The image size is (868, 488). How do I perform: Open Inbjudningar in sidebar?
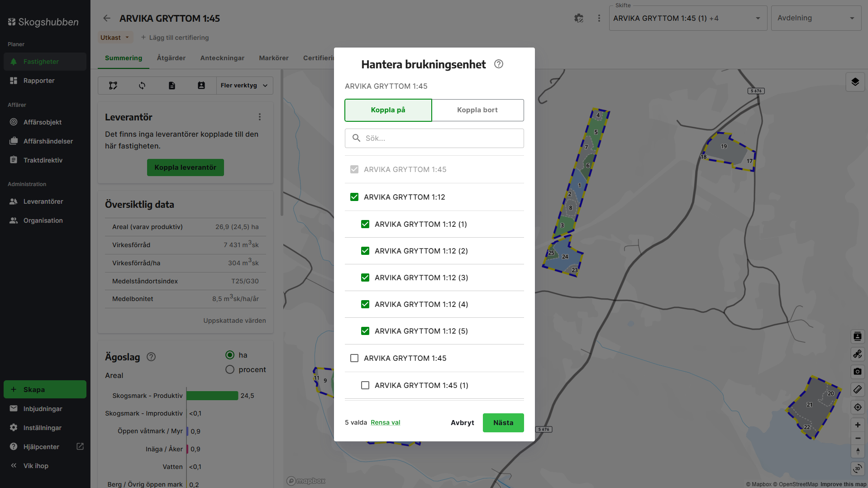point(45,409)
